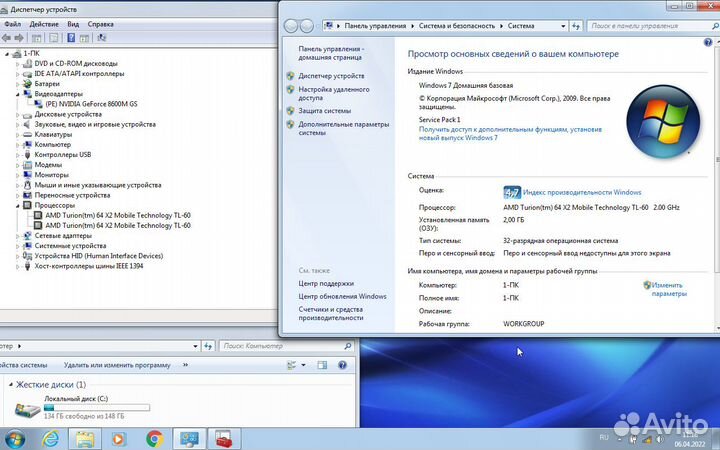Select first AMD Turion TL-60 processor entry
Viewport: 720px width, 450px height.
pos(118,215)
